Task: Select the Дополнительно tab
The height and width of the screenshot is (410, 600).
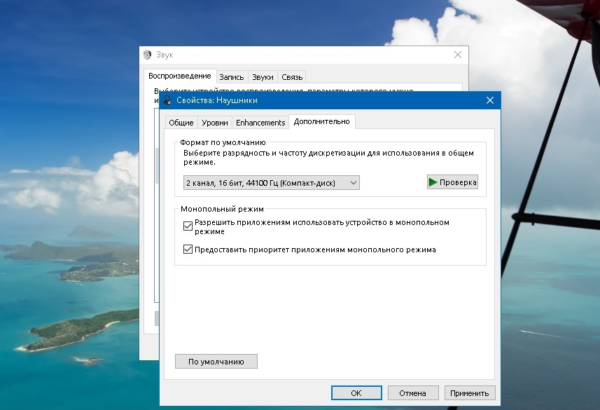Action: 321,122
